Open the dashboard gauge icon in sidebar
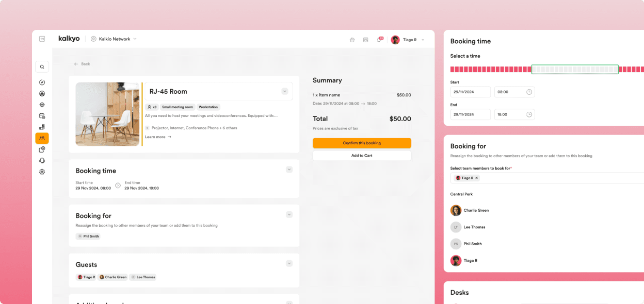This screenshot has width=644, height=304. coord(42,82)
